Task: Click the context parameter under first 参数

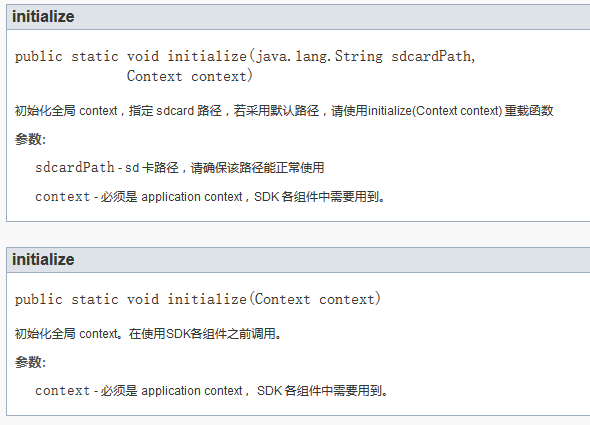Action: (62, 197)
